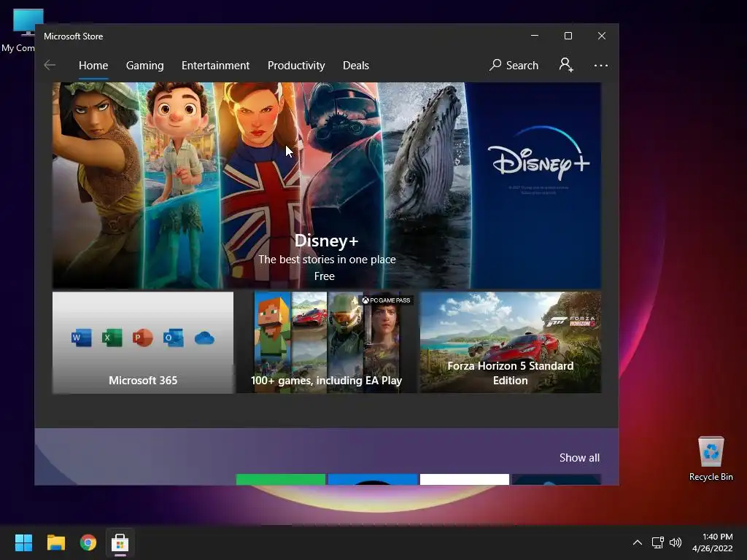Maximize the Microsoft Store window
The image size is (747, 560).
coord(568,36)
